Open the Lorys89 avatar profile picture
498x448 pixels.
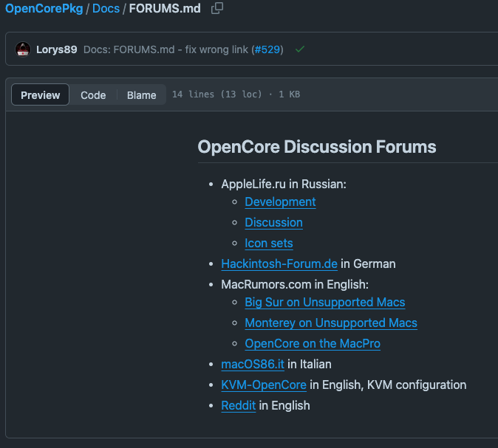pyautogui.click(x=23, y=49)
